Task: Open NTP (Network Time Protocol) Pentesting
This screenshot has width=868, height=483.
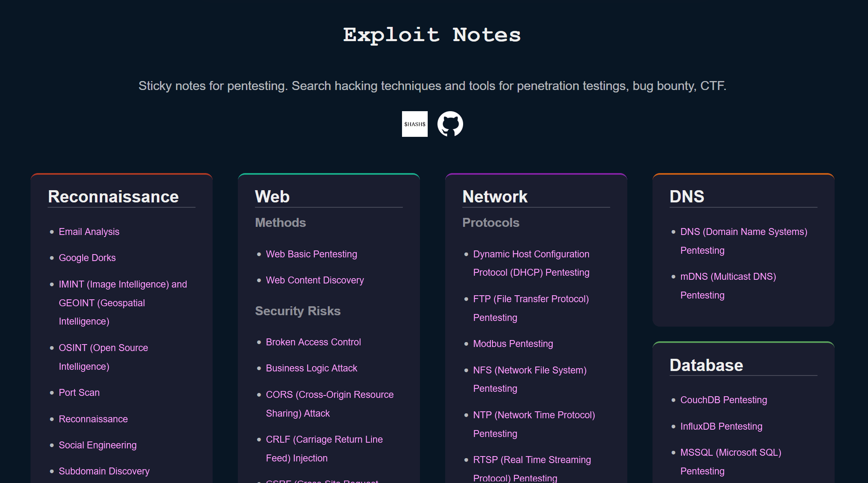Action: 534,415
